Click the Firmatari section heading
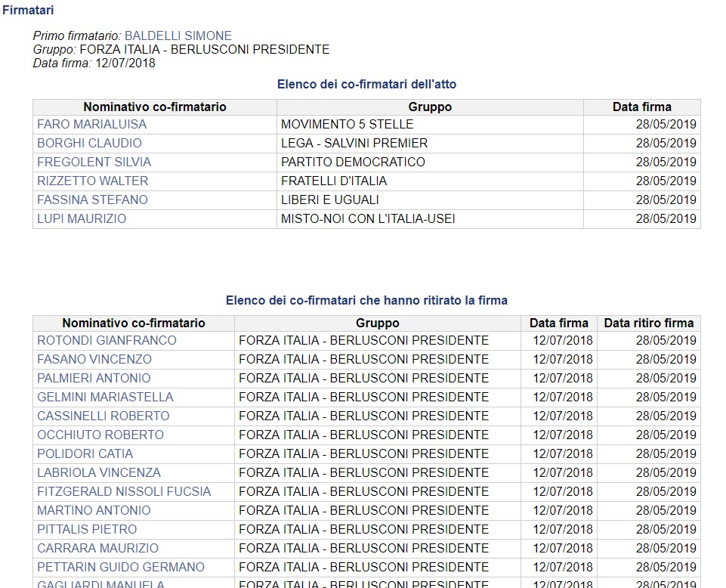The width and height of the screenshot is (726, 588). (28, 10)
